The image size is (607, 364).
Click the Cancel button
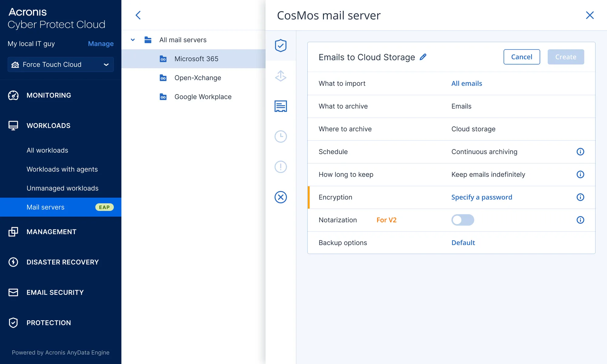(521, 57)
